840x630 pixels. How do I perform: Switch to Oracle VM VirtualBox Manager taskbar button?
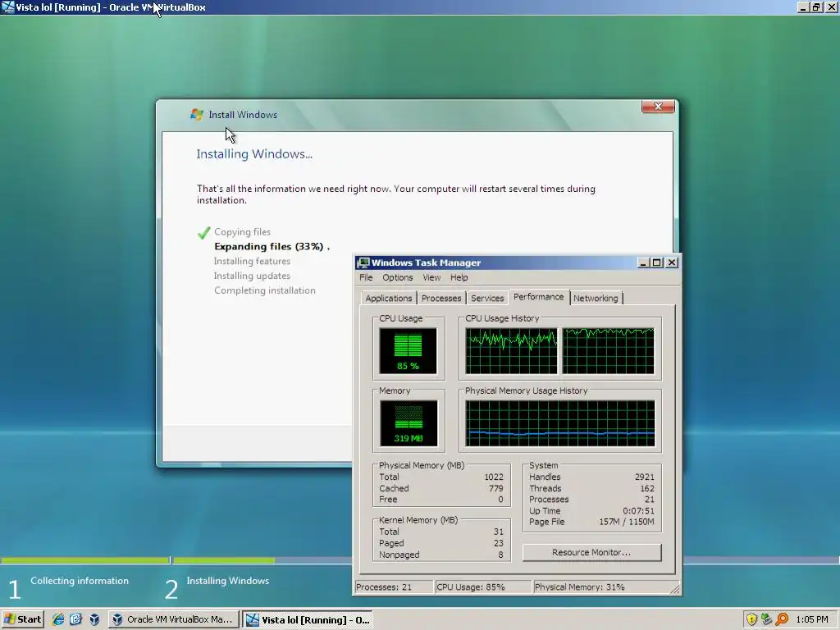click(173, 619)
